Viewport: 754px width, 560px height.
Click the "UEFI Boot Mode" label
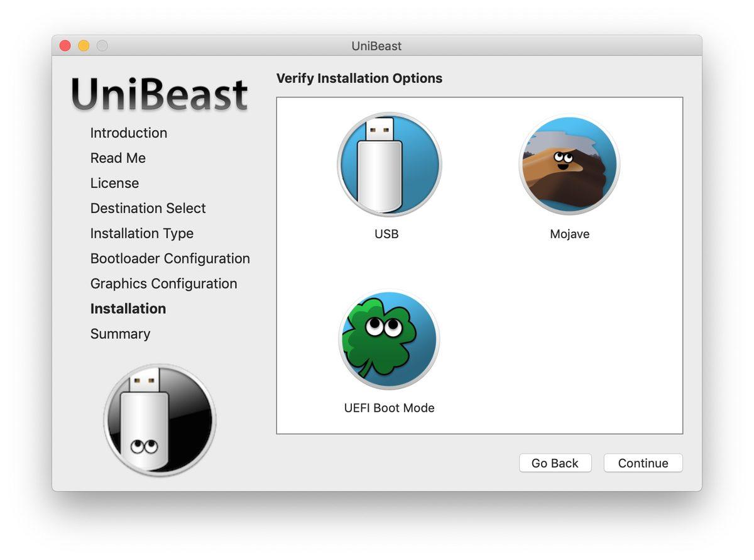(x=389, y=408)
